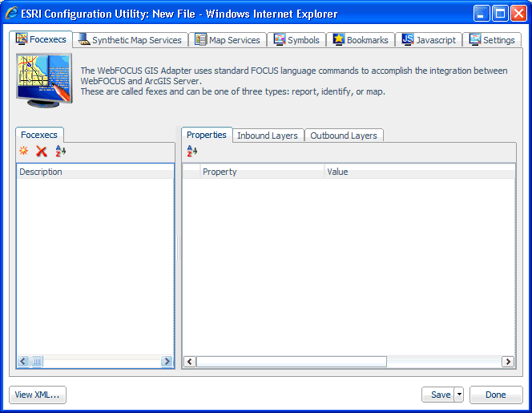Screen dimensions: 532x413
Task: Open the Settings tab
Action: [492, 40]
